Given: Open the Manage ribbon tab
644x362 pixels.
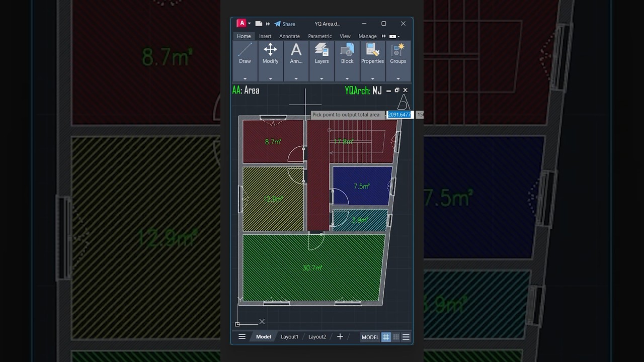Looking at the screenshot, I should tap(367, 36).
